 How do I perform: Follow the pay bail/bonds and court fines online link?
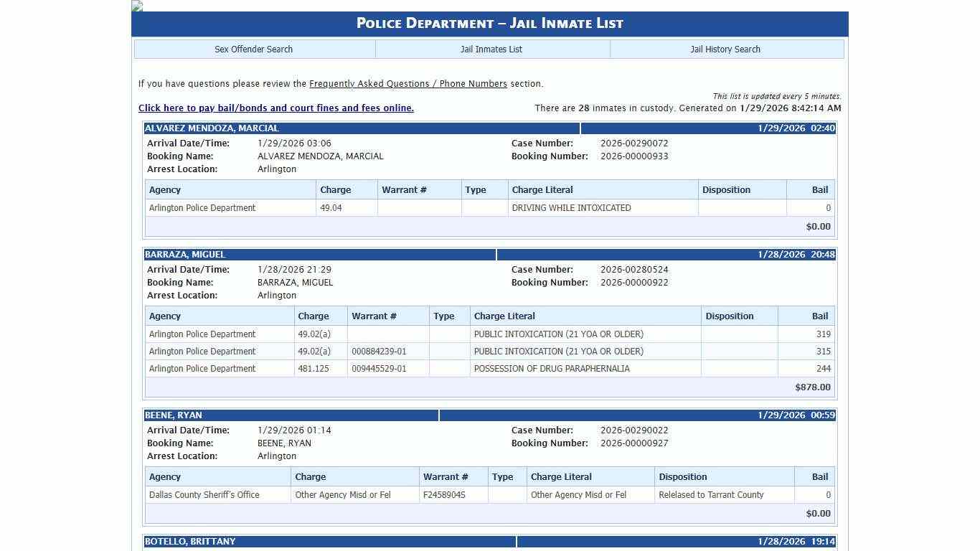[x=275, y=108]
